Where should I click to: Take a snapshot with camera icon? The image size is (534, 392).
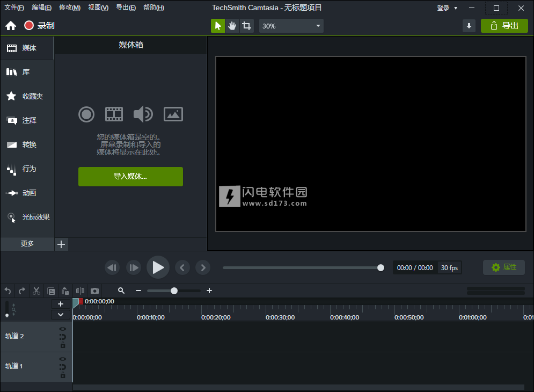[94, 291]
